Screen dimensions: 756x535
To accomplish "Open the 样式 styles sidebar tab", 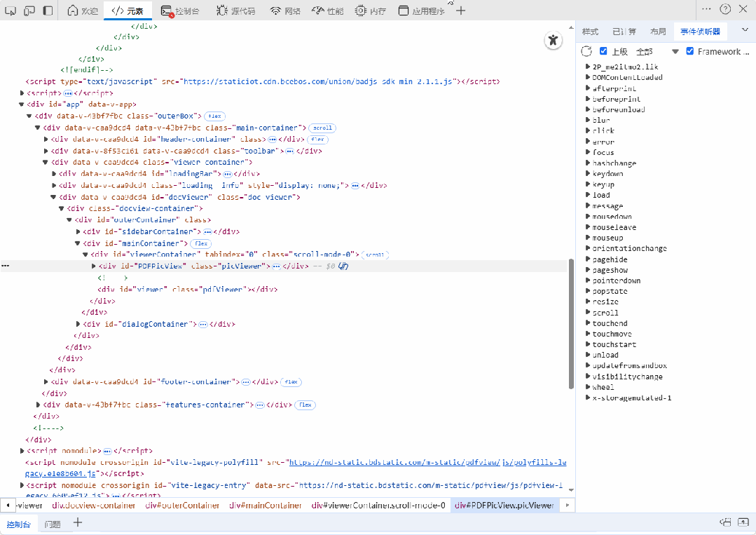I will point(590,32).
